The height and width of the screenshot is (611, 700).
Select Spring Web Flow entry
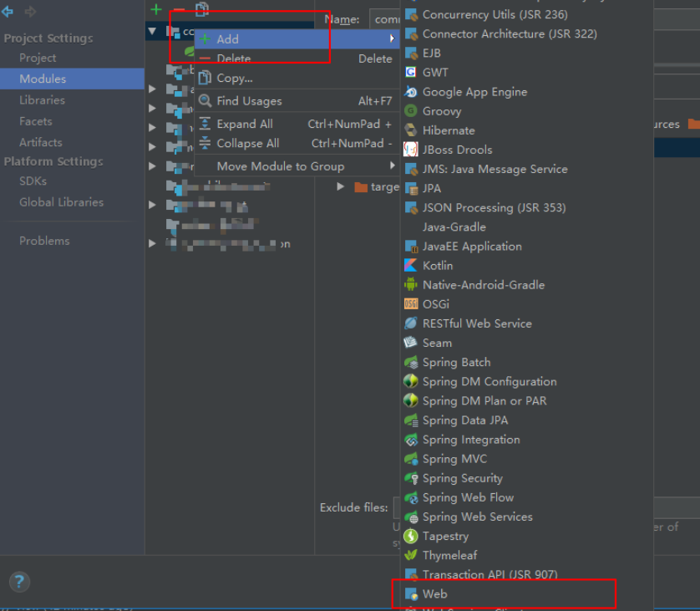(527, 497)
